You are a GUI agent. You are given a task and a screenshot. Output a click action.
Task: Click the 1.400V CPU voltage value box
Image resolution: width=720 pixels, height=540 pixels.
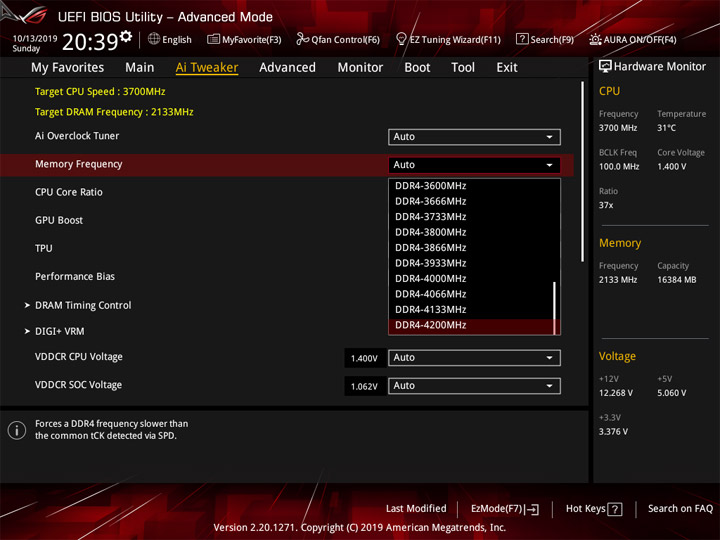[x=365, y=358]
